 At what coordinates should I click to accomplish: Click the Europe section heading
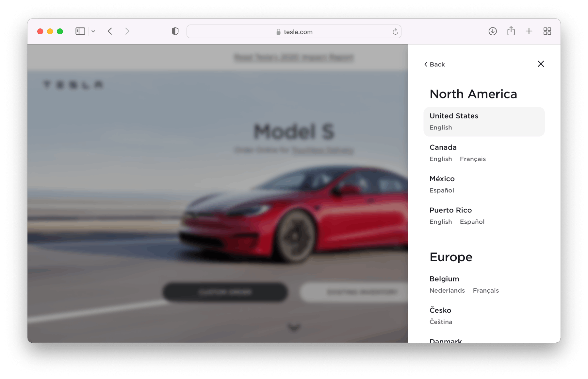[451, 257]
